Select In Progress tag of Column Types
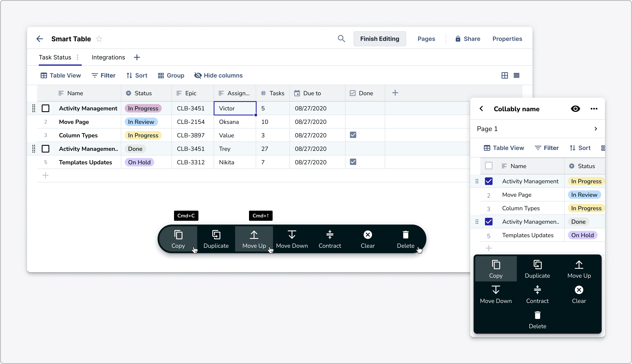 click(143, 135)
